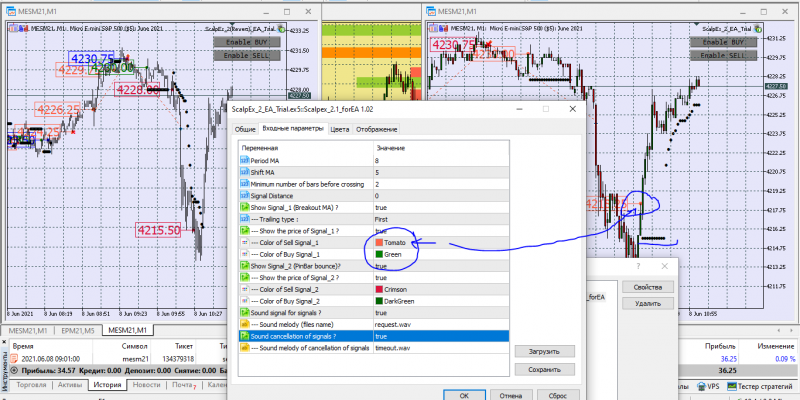Click the Tomato color swatch square

point(379,243)
